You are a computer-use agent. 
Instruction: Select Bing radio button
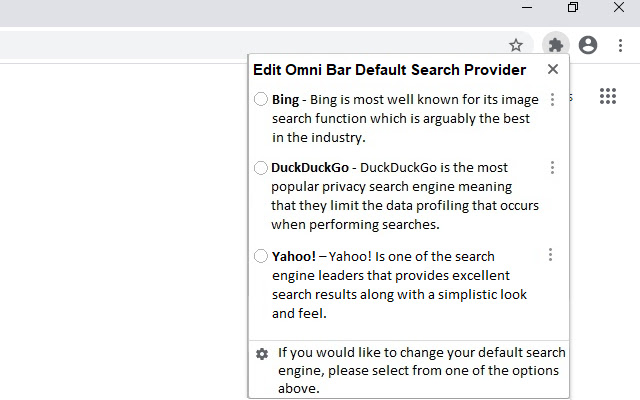[261, 99]
